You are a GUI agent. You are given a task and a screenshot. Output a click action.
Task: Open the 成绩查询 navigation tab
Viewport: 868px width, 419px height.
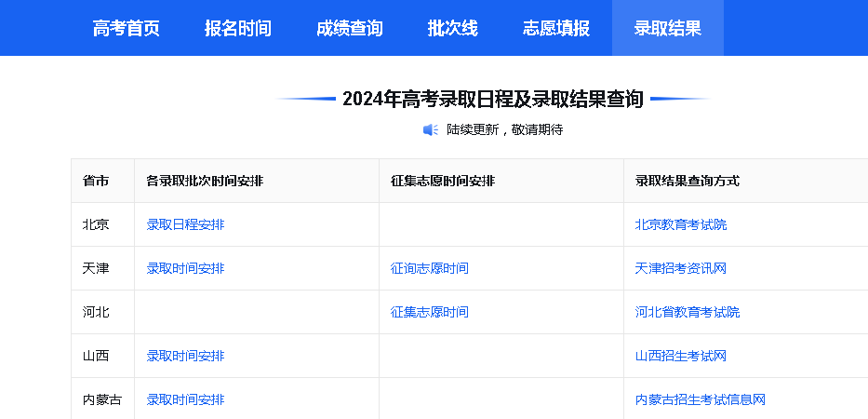pos(350,28)
